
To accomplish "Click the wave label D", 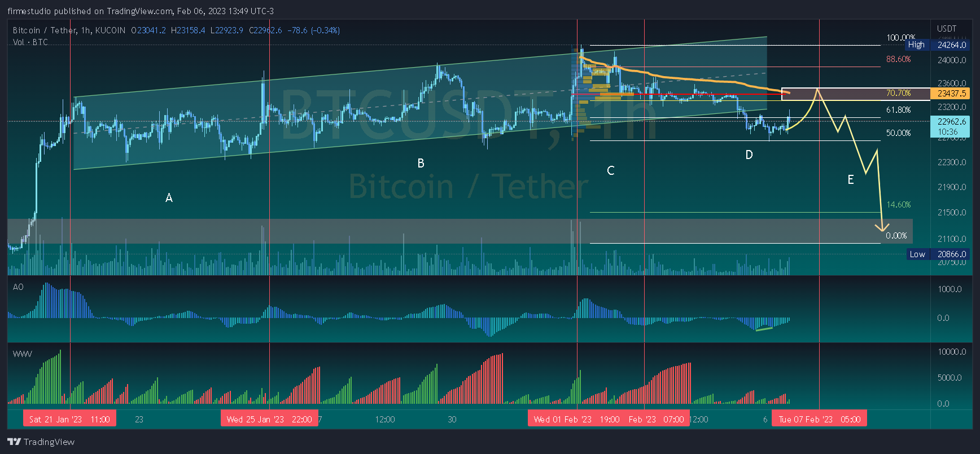I will pos(749,155).
